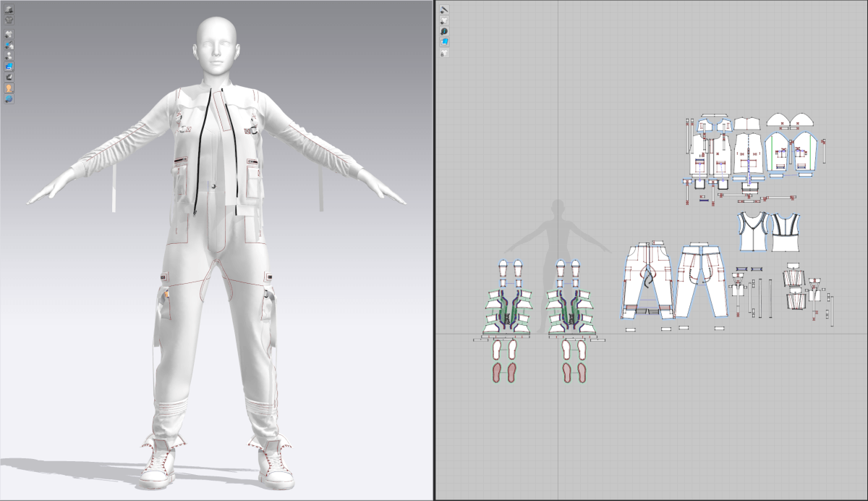
Task: Click the info-circle icon in the 2D toolbar
Action: tap(443, 31)
